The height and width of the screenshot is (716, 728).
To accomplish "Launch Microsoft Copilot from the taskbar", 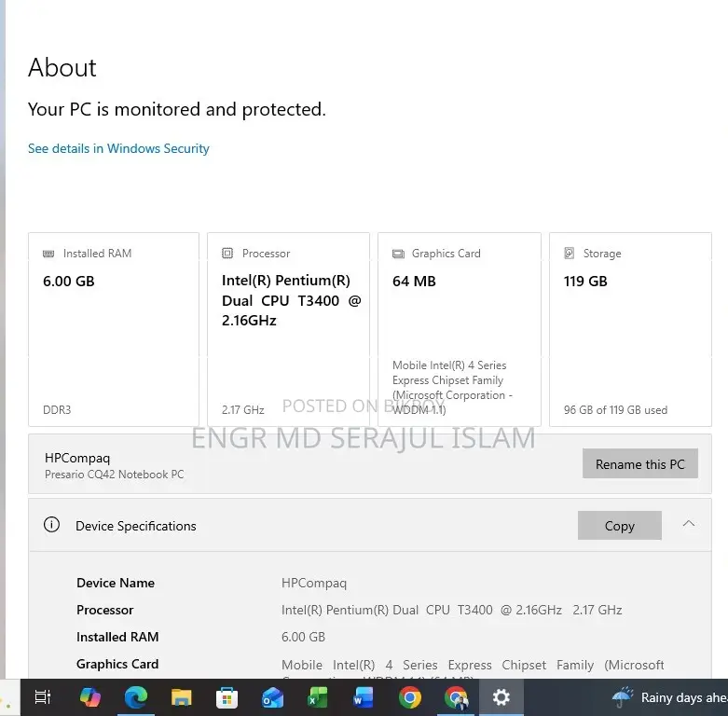I will 90,697.
